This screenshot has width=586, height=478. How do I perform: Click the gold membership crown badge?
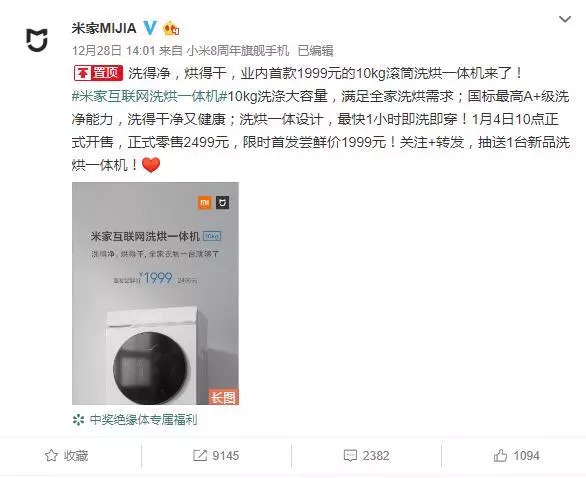point(171,28)
